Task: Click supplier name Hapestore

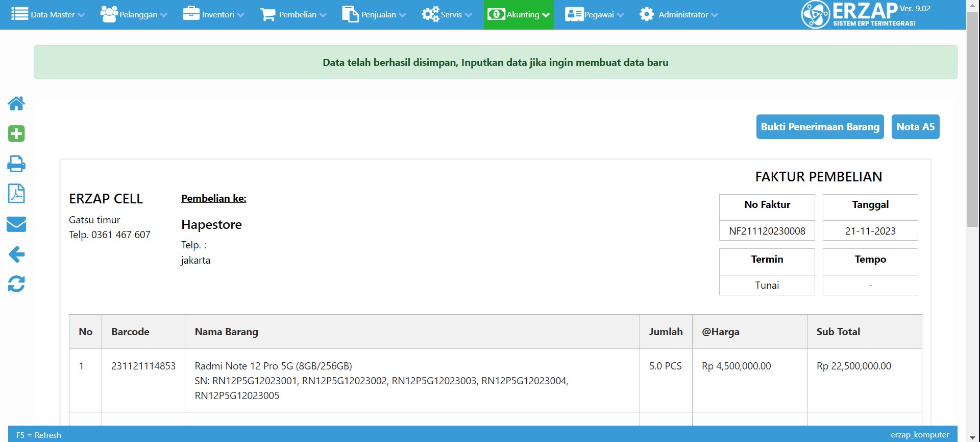Action: (211, 224)
